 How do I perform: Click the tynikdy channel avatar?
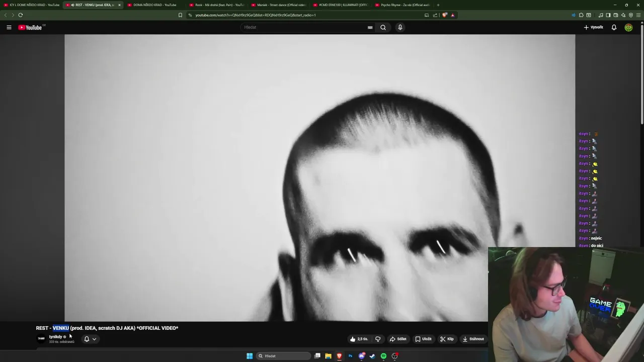(41, 339)
